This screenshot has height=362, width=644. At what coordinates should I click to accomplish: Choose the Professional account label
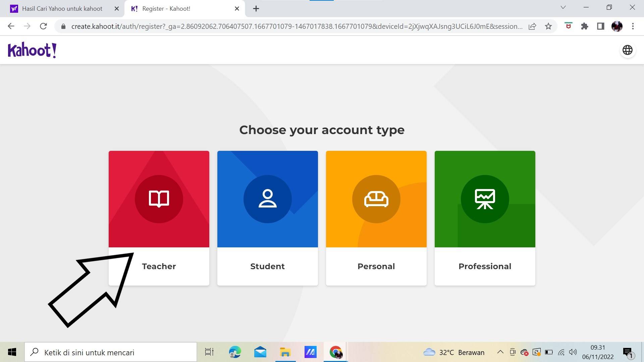485,266
